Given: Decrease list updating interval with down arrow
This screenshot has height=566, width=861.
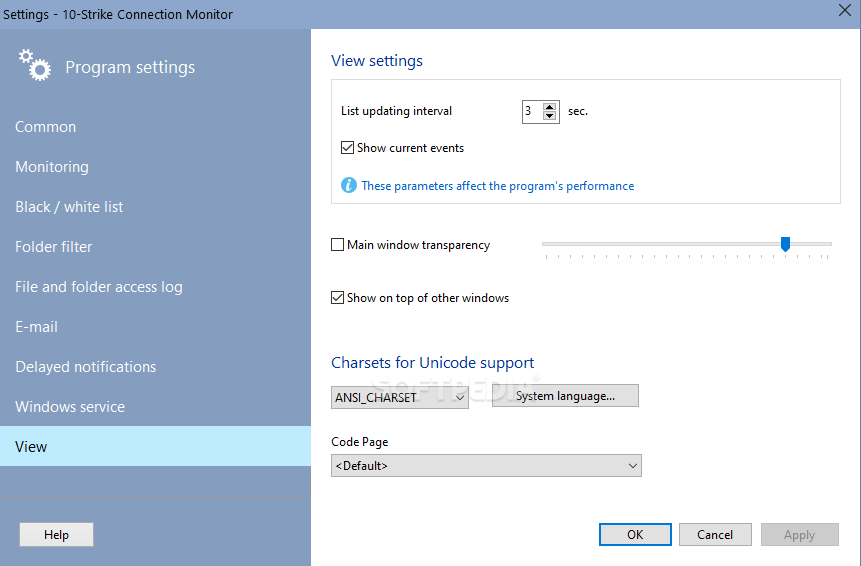Looking at the screenshot, I should (549, 115).
